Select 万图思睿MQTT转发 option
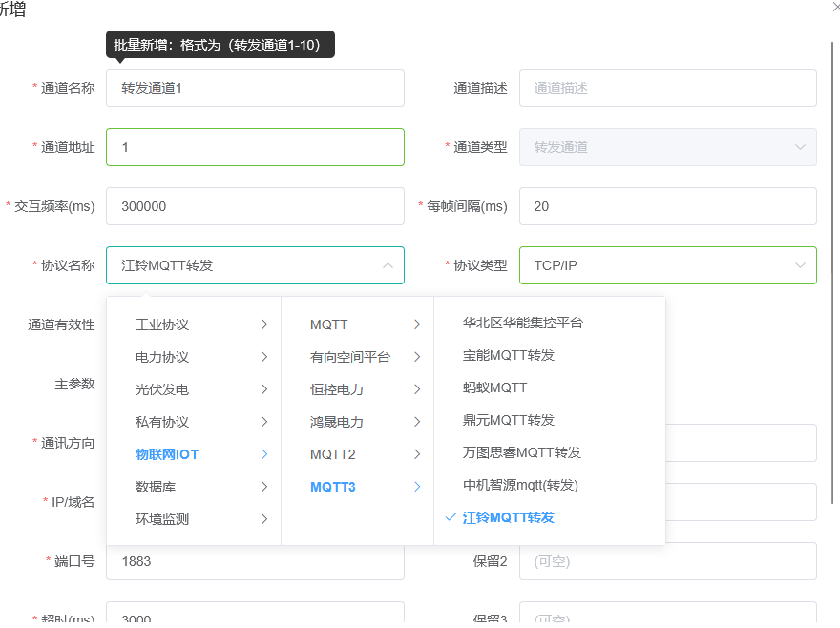 click(521, 452)
